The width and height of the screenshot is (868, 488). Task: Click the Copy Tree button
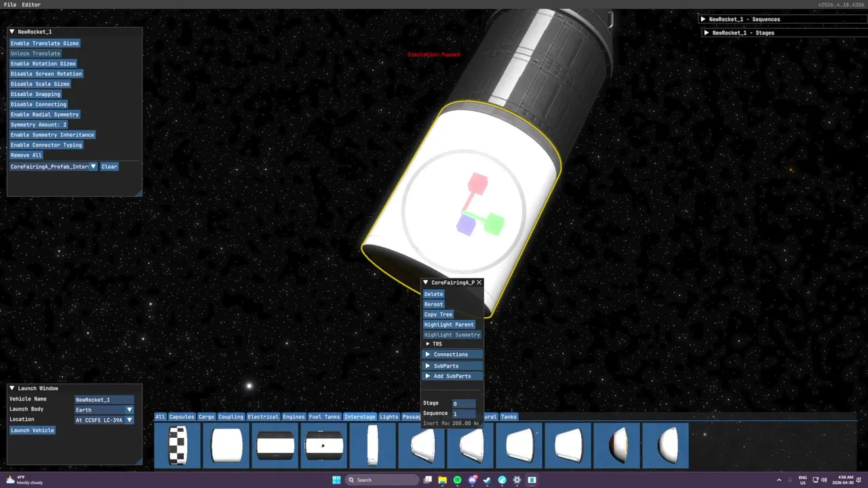(x=438, y=314)
